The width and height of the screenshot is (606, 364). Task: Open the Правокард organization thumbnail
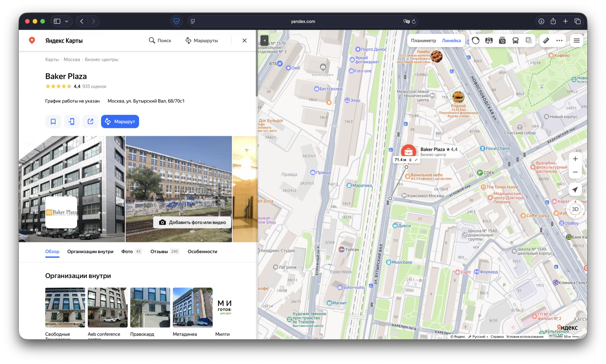click(150, 307)
